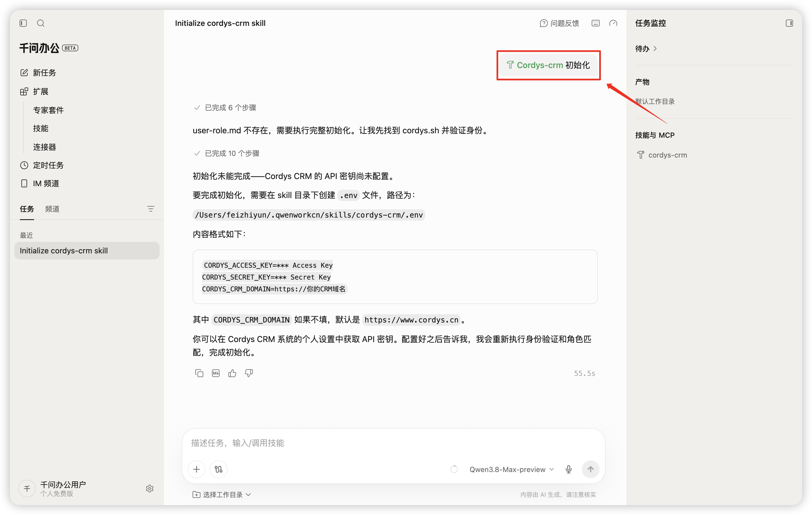This screenshot has height=515, width=812.
Task: Click the gauge icon in header
Action: (x=613, y=23)
